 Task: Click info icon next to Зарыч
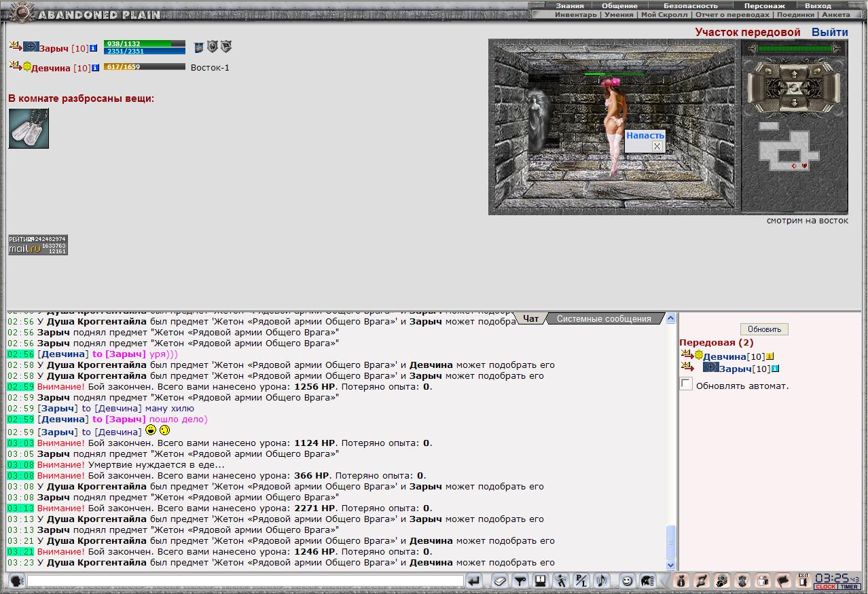[94, 49]
